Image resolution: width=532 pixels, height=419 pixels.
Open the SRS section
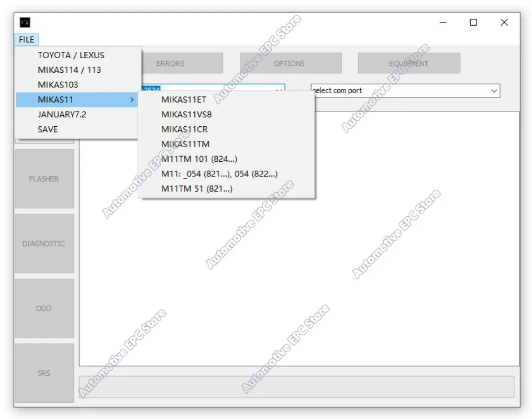[44, 373]
